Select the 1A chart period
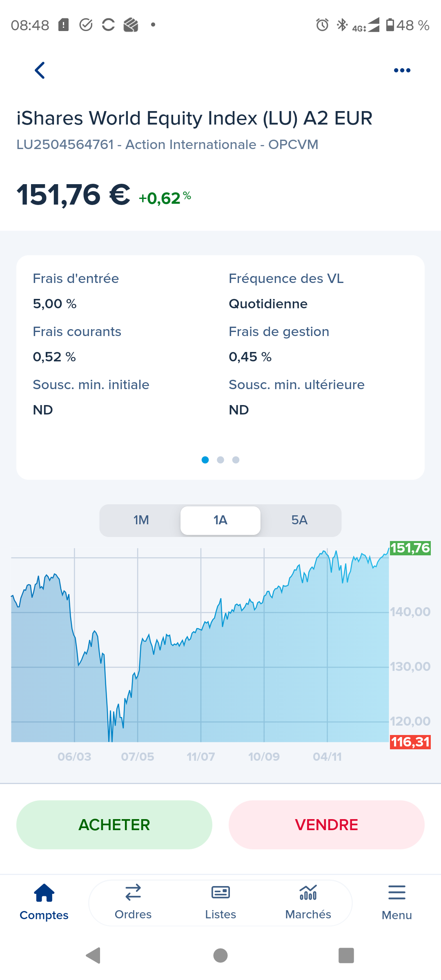This screenshot has width=441, height=980. [220, 520]
